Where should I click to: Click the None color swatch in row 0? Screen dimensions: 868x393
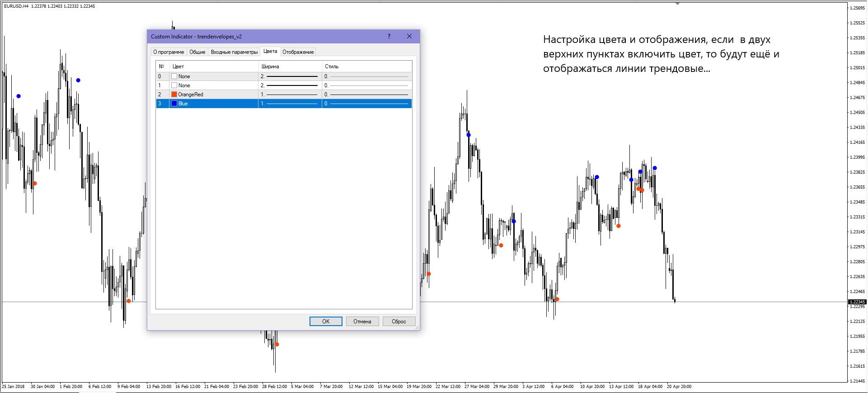pos(174,76)
